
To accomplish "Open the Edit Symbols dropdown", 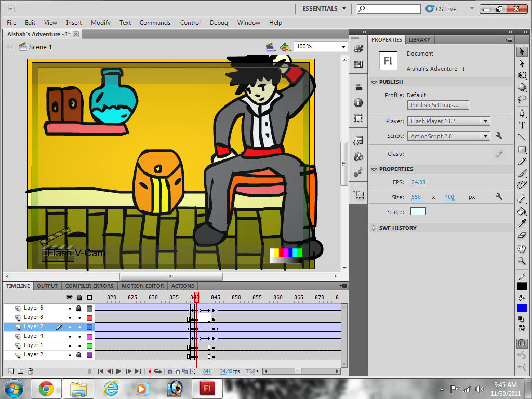I will pos(285,47).
